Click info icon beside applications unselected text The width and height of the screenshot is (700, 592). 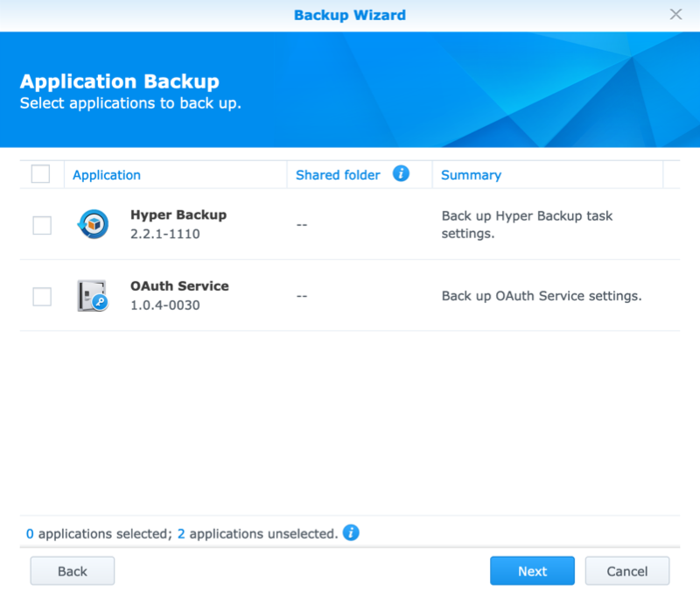coord(351,532)
